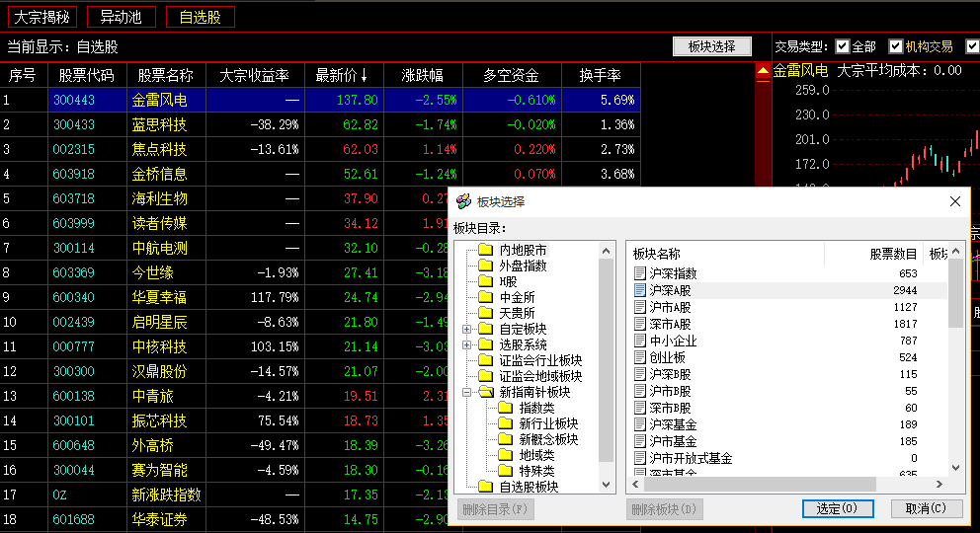This screenshot has width=980, height=533.
Task: Open the 异动池 tab
Action: [121, 17]
